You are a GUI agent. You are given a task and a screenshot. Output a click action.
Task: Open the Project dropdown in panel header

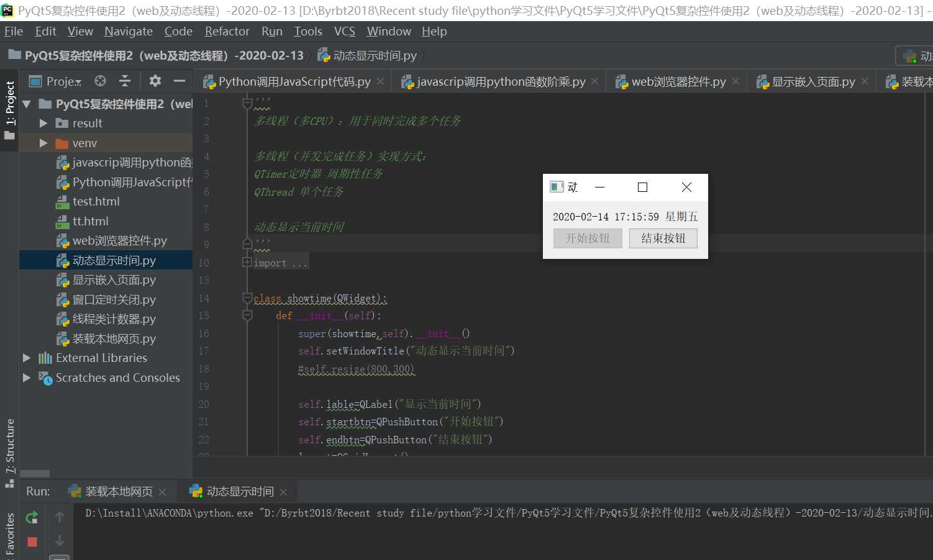click(x=56, y=81)
